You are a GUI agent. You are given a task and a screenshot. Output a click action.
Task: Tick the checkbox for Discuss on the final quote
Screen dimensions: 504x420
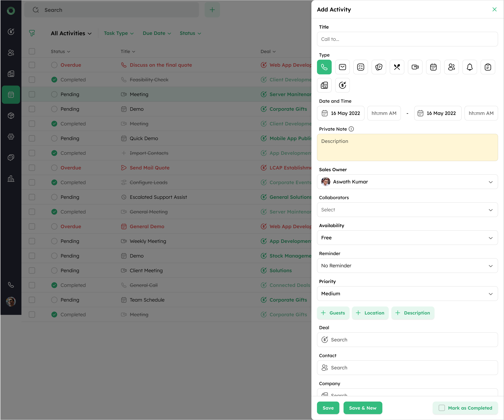coord(32,65)
